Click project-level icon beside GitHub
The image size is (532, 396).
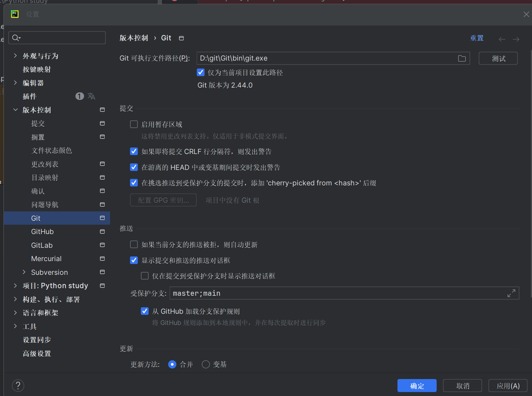[x=103, y=232]
